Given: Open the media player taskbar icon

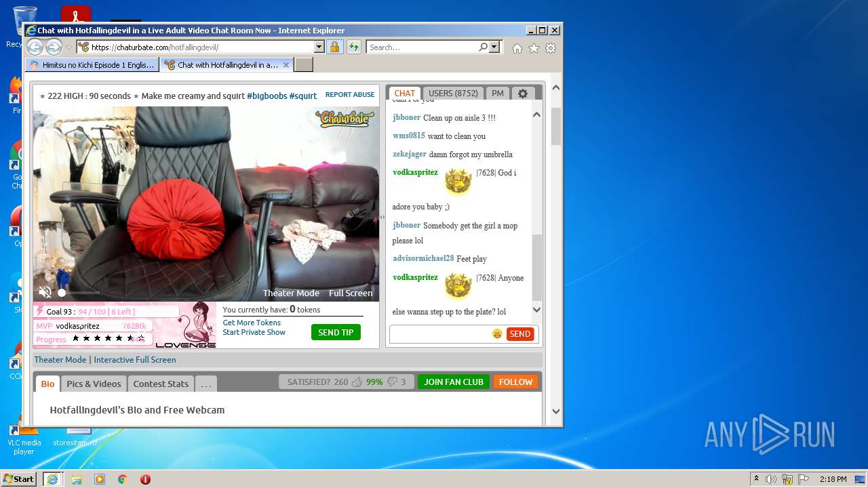Looking at the screenshot, I should coord(100,479).
